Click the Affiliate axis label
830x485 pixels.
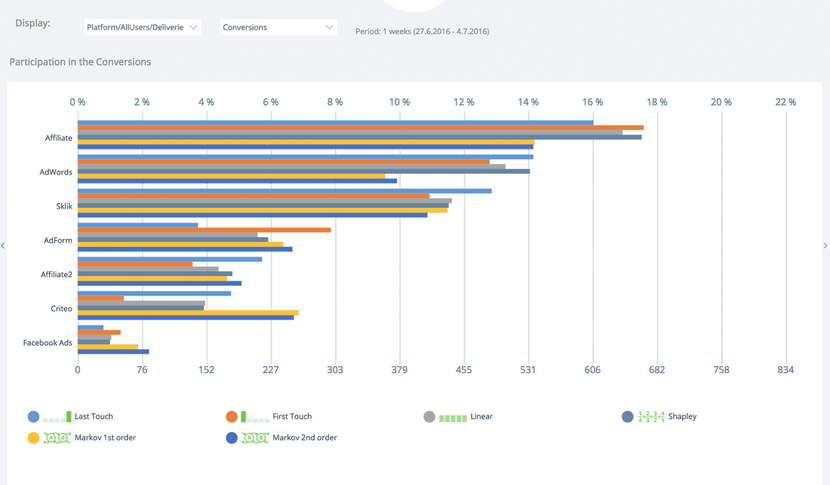(x=58, y=138)
